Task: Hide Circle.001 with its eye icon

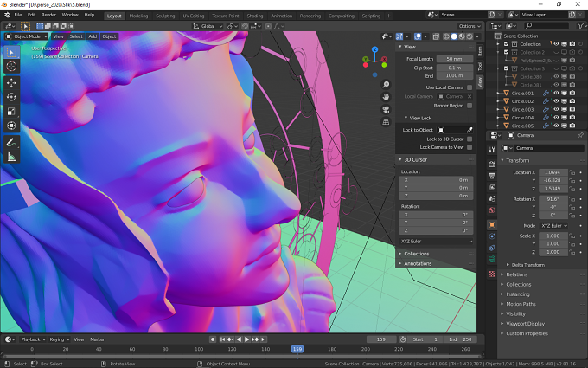Action: [x=556, y=94]
